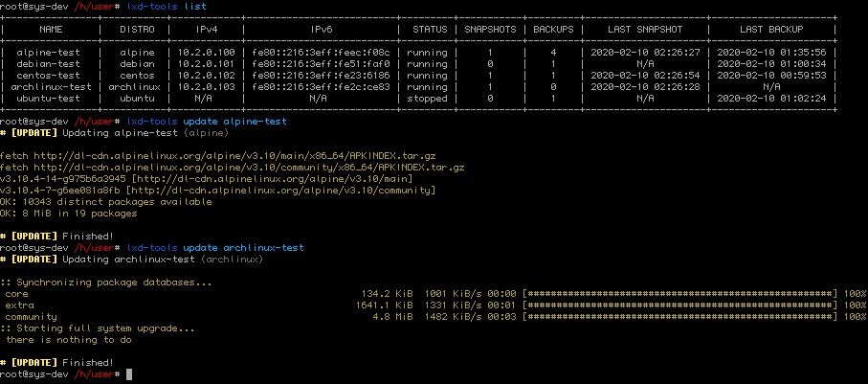Image resolution: width=868 pixels, height=384 pixels.
Task: Click the 'core' repository name
Action: (16, 294)
